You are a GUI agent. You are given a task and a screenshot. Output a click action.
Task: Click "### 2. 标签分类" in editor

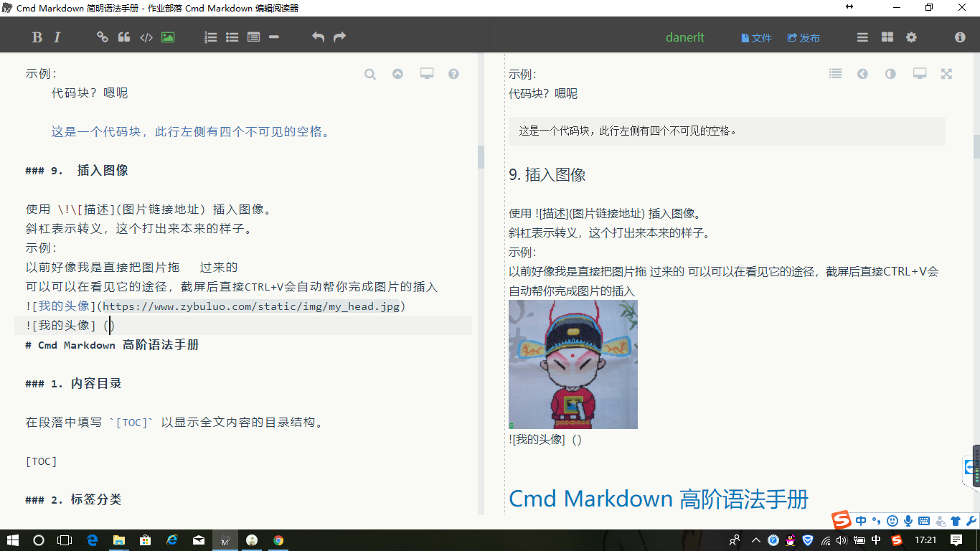pyautogui.click(x=74, y=500)
